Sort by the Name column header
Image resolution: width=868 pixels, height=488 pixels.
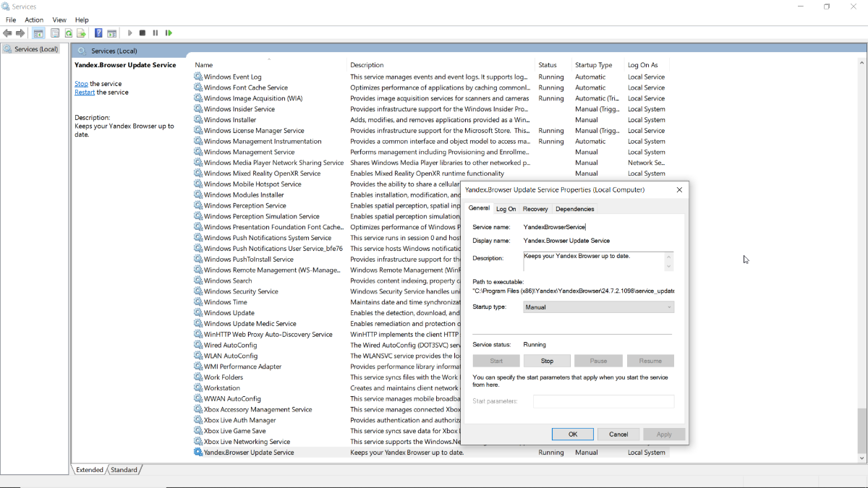coord(268,65)
